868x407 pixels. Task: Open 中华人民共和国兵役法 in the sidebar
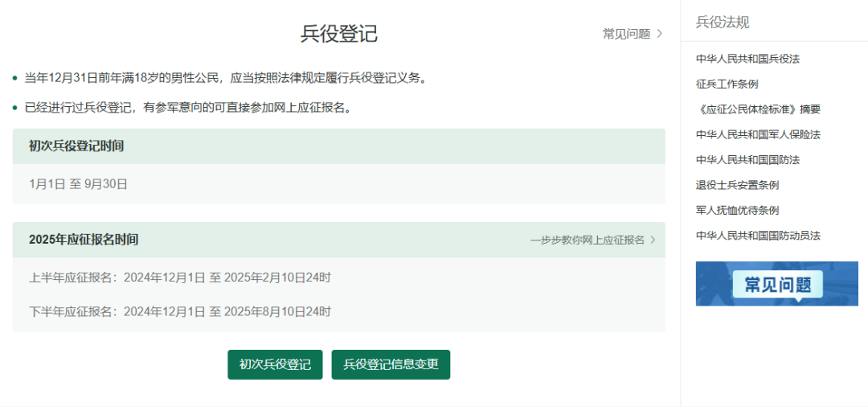click(747, 59)
